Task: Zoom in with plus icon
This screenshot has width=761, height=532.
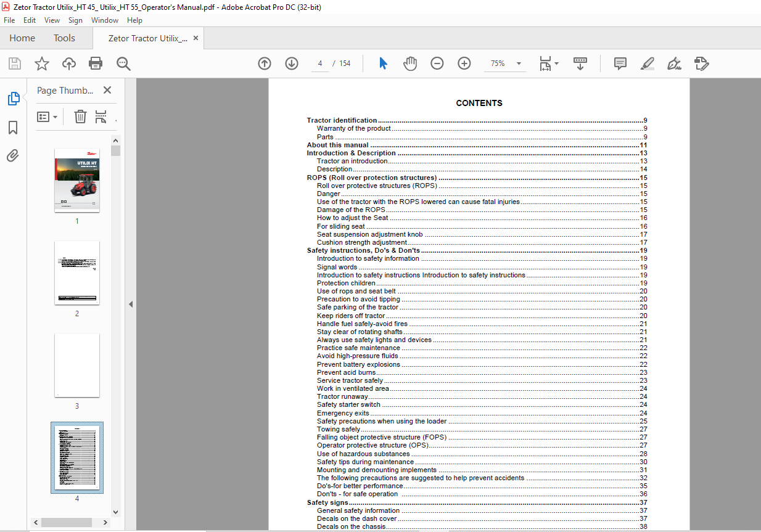Action: tap(464, 63)
